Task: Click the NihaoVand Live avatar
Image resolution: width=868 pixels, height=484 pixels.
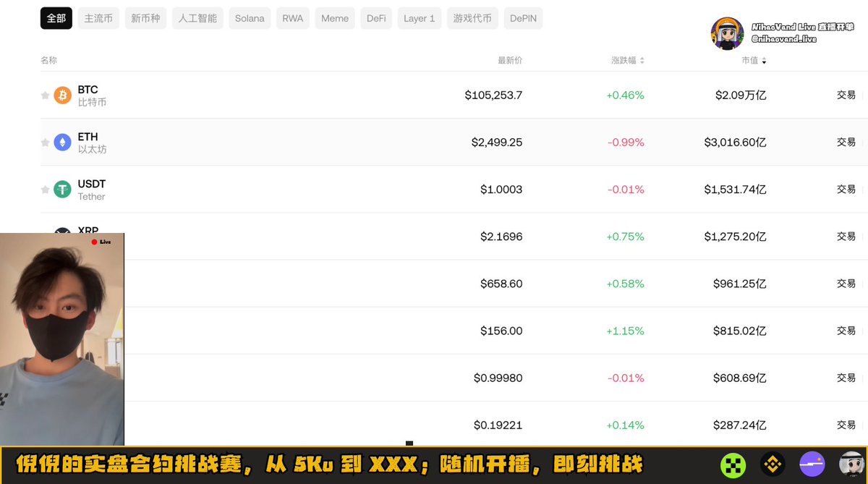Action: click(727, 33)
